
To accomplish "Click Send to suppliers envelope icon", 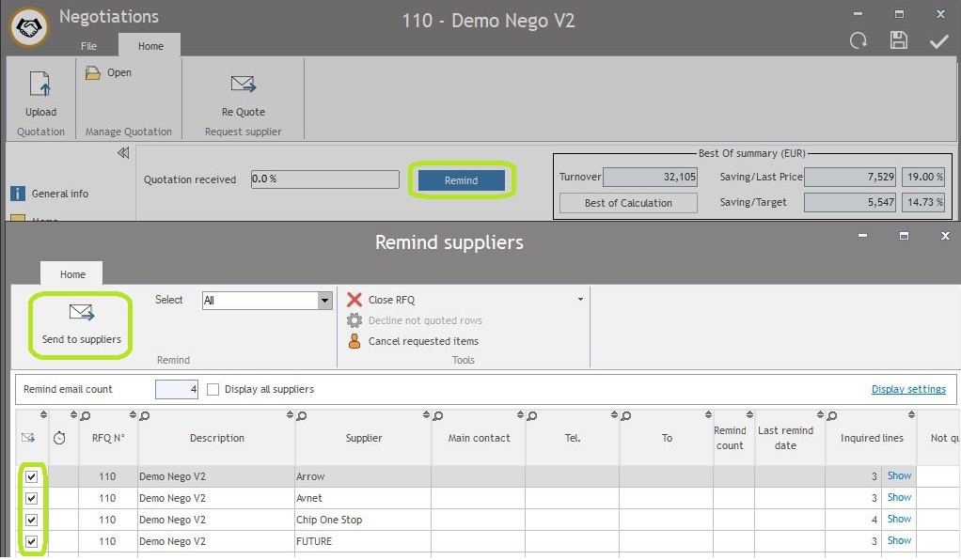I will (81, 313).
